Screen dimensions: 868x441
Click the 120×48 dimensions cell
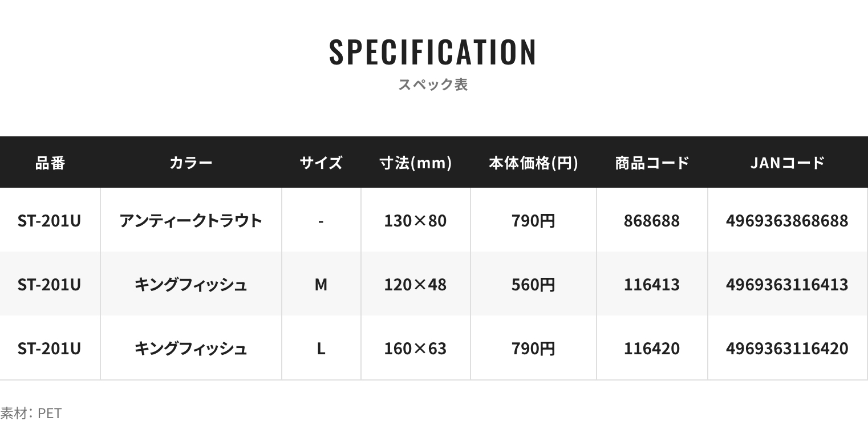[x=415, y=284]
